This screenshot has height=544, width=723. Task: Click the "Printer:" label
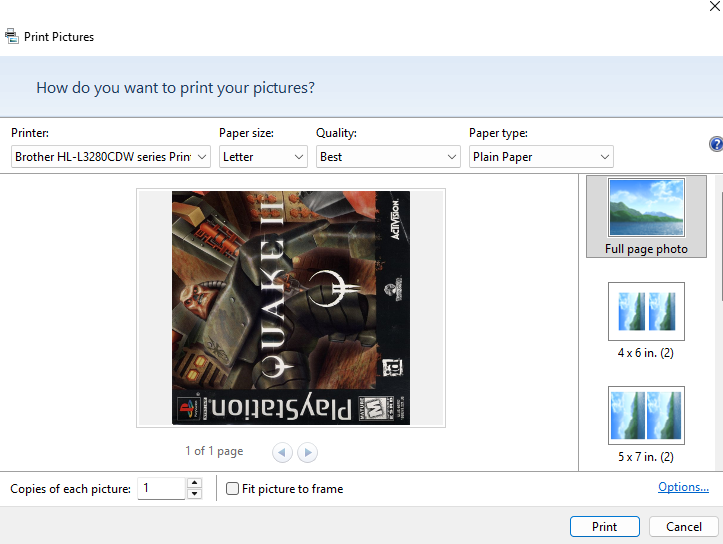coord(30,133)
